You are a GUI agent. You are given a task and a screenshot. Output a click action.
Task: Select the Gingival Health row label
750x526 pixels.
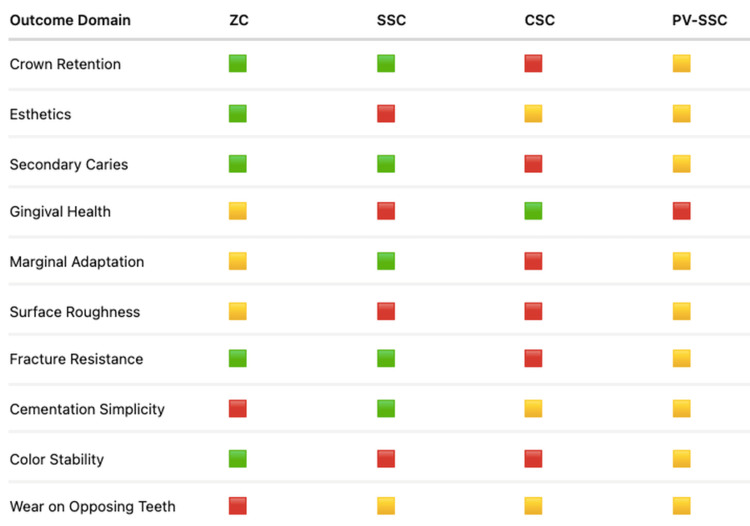(x=60, y=212)
